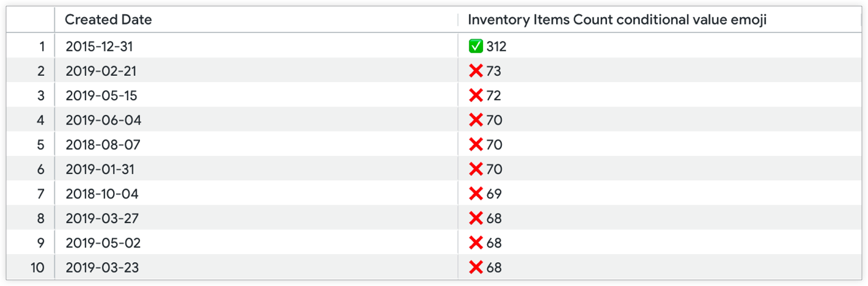Select the 2019-01-31 date cell
The image size is (868, 286).
tap(100, 169)
